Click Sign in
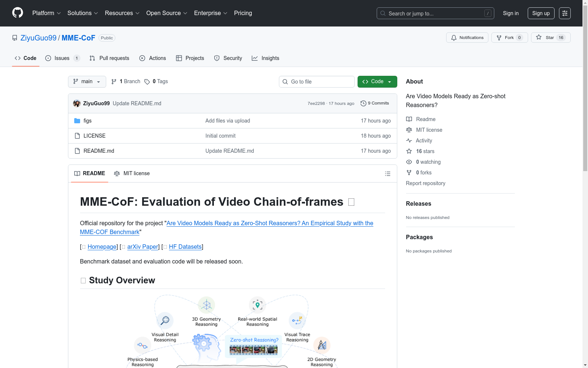 click(x=511, y=13)
